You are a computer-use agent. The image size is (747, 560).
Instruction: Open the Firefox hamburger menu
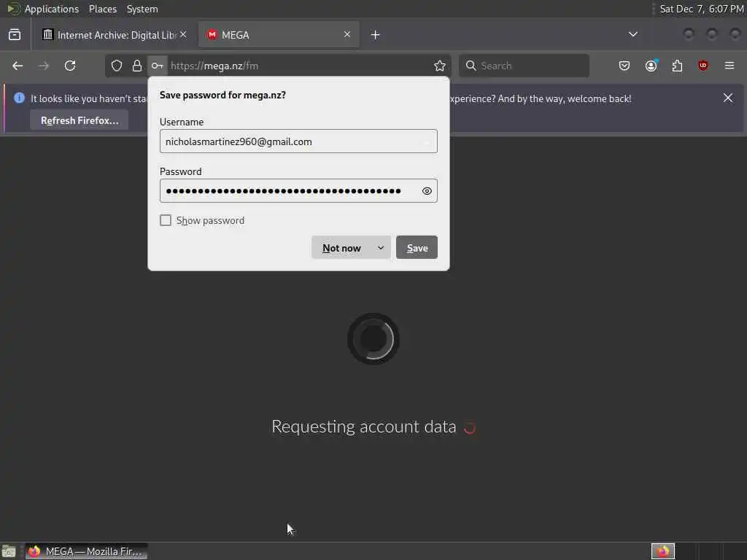729,66
